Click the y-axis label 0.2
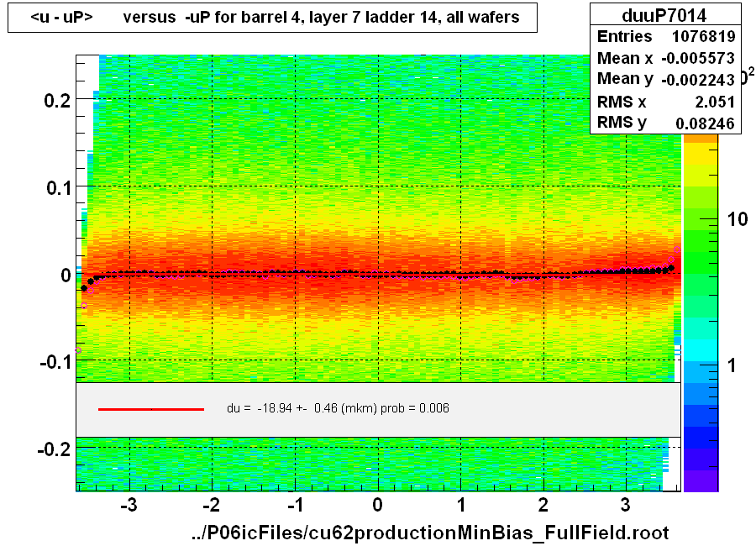The image size is (756, 546). coord(57,101)
